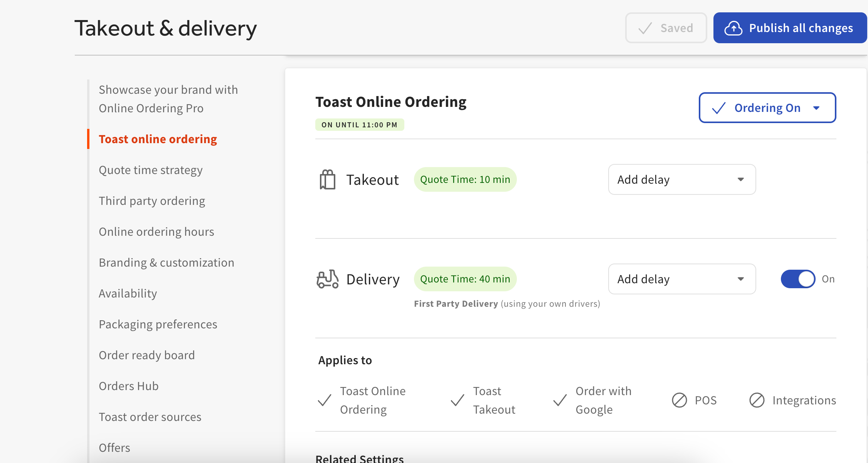The height and width of the screenshot is (463, 868).
Task: Click the Delivery scooter icon
Action: [327, 279]
